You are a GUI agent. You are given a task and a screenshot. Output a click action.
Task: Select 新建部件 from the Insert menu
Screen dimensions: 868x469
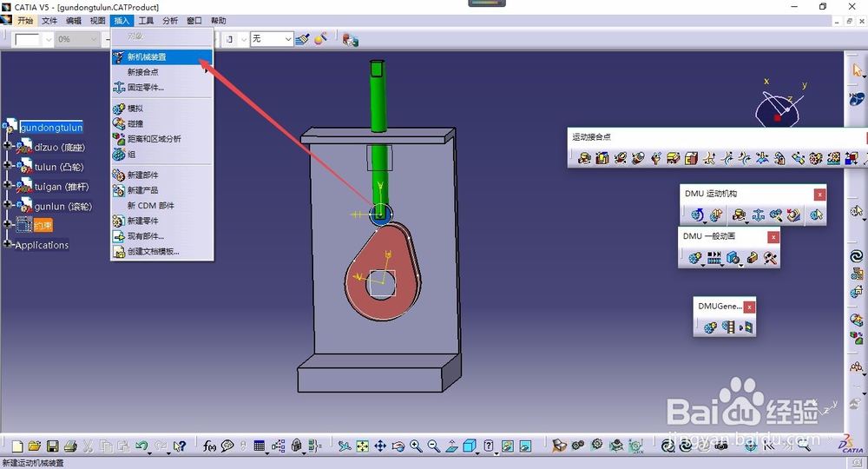[161, 175]
